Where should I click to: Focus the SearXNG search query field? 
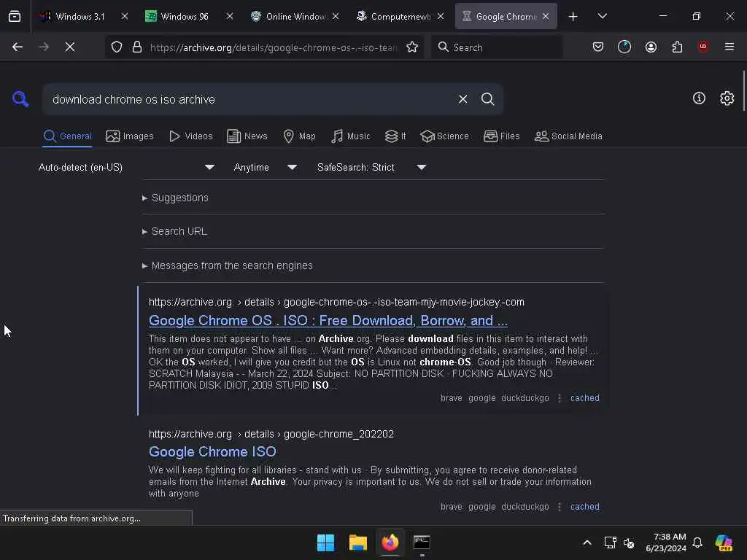pyautogui.click(x=250, y=99)
